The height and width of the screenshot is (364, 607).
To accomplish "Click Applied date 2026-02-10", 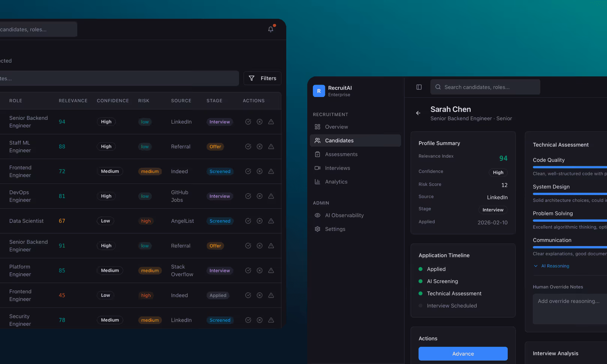I will [492, 222].
